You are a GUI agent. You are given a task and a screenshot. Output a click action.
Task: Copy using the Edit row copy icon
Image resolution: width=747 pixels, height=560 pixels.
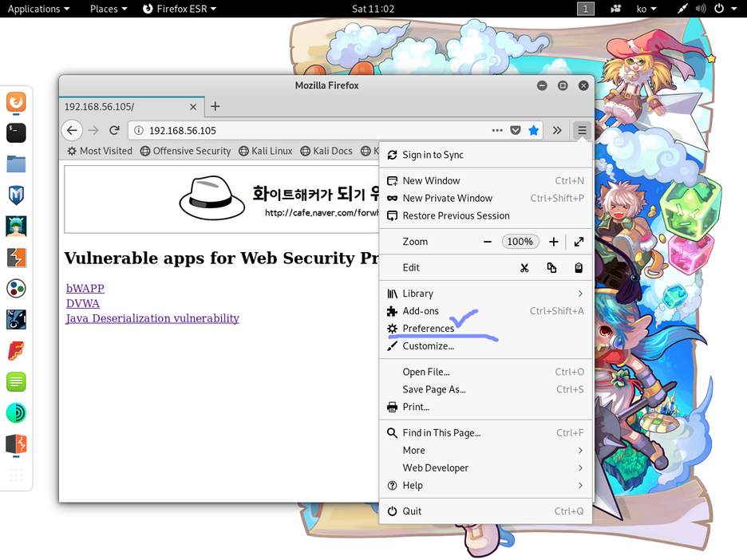551,267
